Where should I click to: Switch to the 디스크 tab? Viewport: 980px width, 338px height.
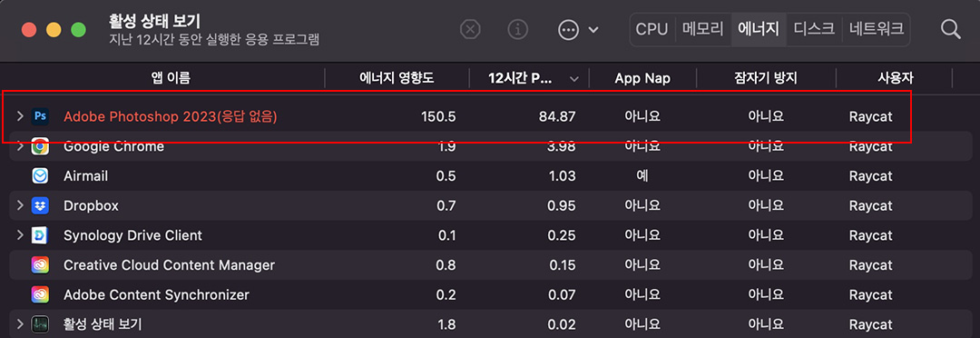click(814, 29)
